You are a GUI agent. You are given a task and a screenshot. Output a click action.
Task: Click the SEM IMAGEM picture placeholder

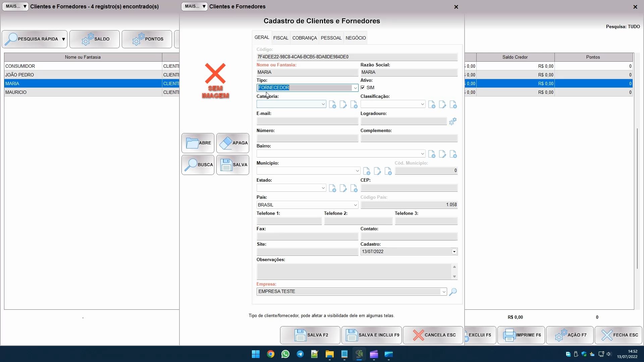click(x=215, y=81)
